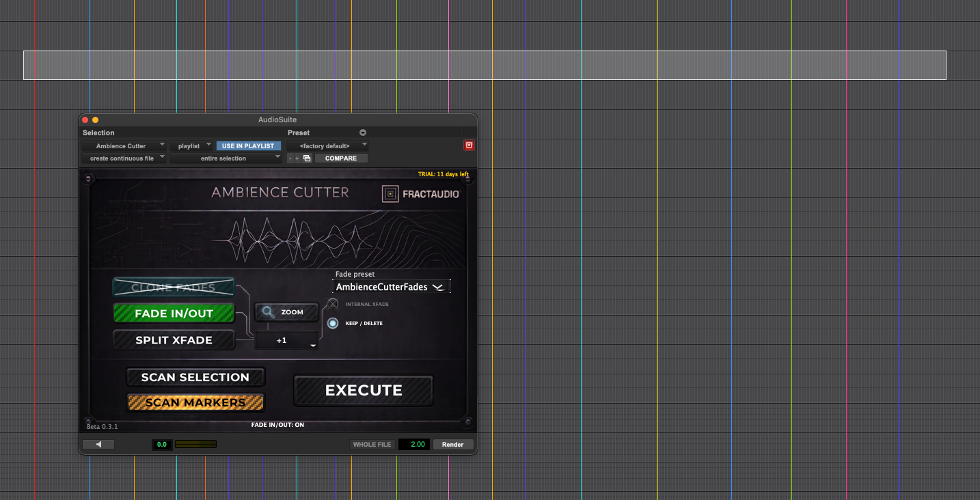This screenshot has height=500, width=980.
Task: Click the red target button in AudioSuite
Action: tap(469, 145)
